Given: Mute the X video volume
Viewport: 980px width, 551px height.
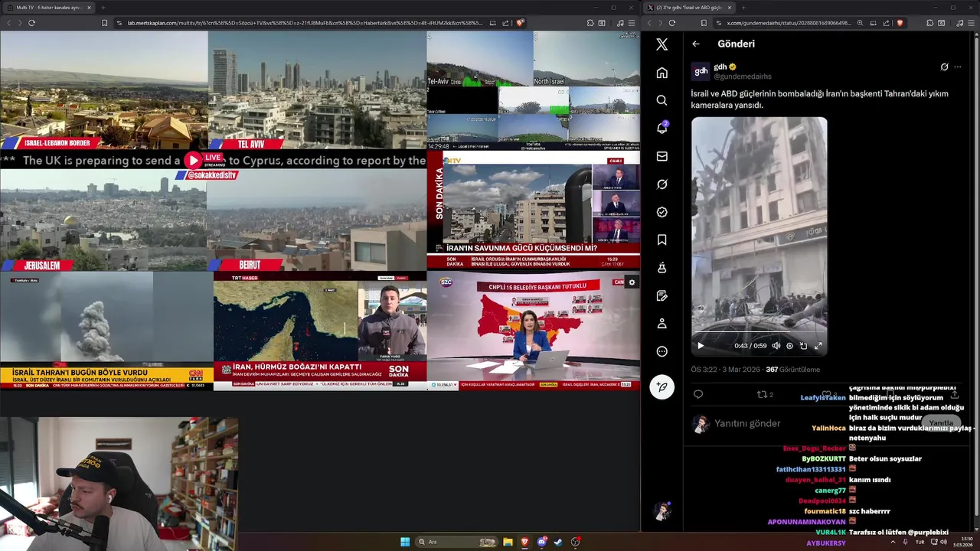Looking at the screenshot, I should 776,346.
